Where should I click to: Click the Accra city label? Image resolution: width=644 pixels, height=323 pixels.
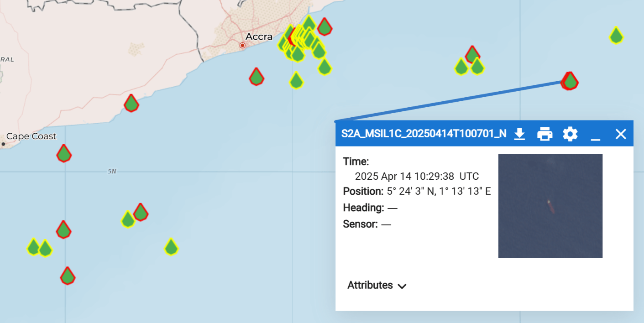pyautogui.click(x=259, y=36)
